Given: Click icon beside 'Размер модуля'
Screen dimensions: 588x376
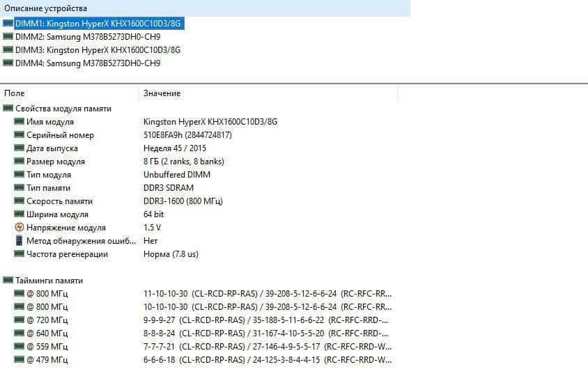Looking at the screenshot, I should point(19,161).
